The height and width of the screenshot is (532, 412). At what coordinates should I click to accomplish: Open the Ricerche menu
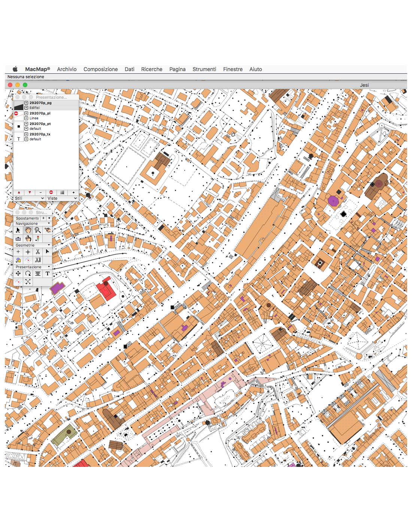point(152,69)
